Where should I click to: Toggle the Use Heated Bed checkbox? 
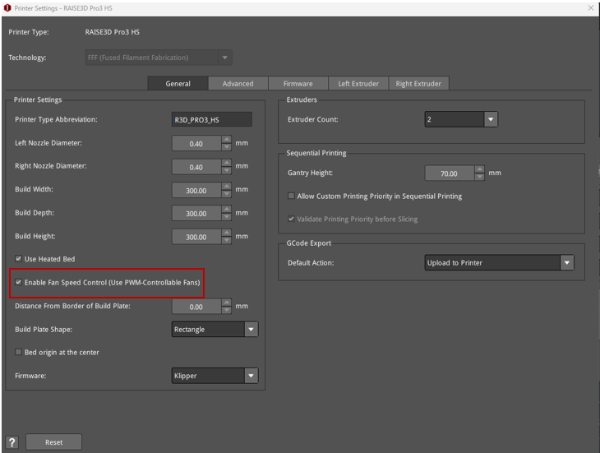18,259
